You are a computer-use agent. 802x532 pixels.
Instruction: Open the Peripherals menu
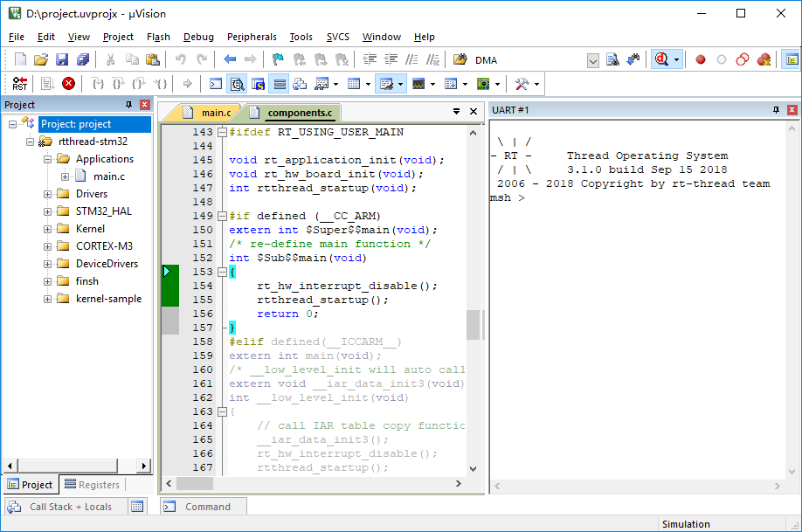point(252,37)
